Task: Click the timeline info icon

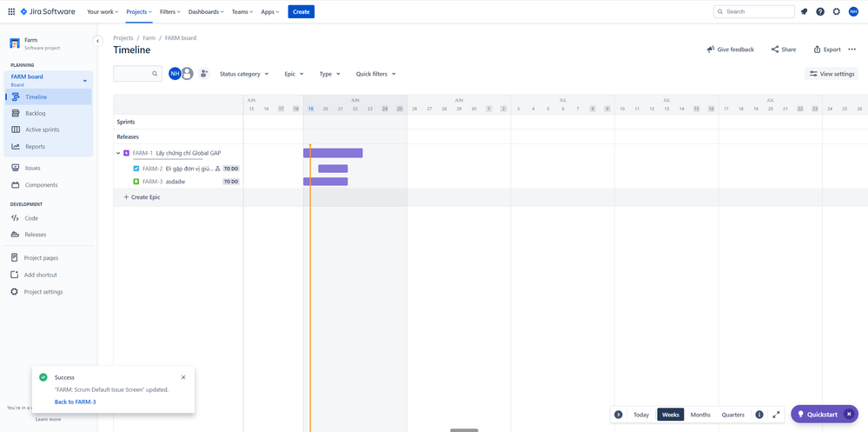Action: pos(759,415)
